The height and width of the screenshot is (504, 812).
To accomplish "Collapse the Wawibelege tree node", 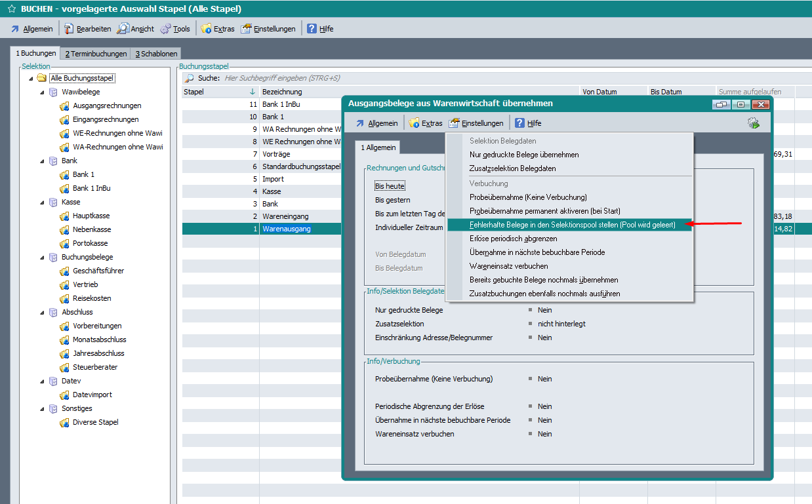I will point(42,92).
